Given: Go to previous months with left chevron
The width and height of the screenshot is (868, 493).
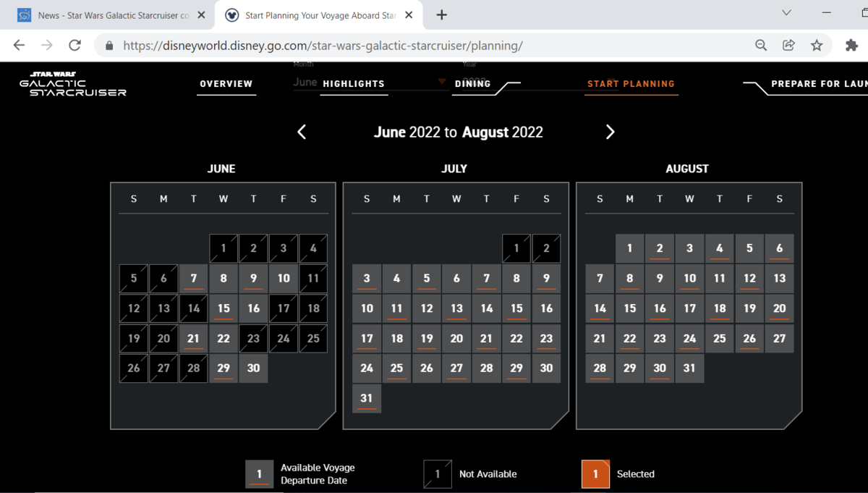Looking at the screenshot, I should (302, 132).
